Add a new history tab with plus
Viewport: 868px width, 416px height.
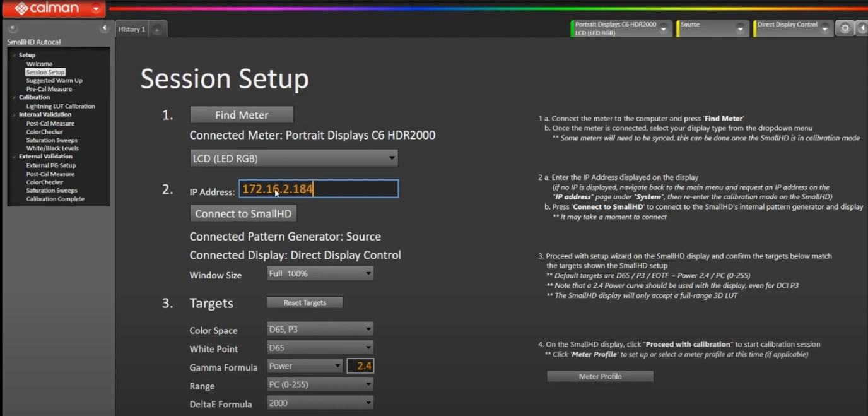tap(157, 29)
